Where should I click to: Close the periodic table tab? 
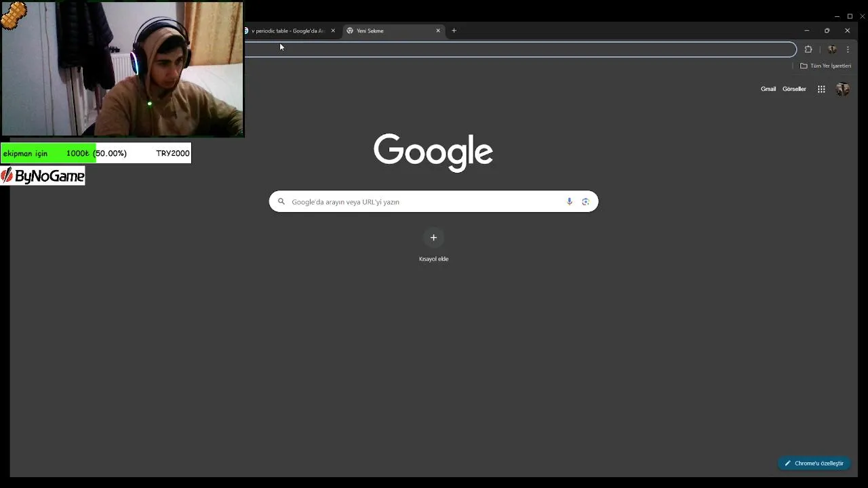click(x=333, y=30)
